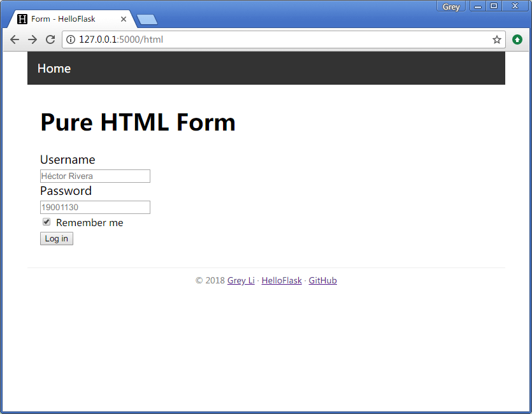Select the Form - HelloFlask tab
The image size is (532, 414).
[72, 19]
